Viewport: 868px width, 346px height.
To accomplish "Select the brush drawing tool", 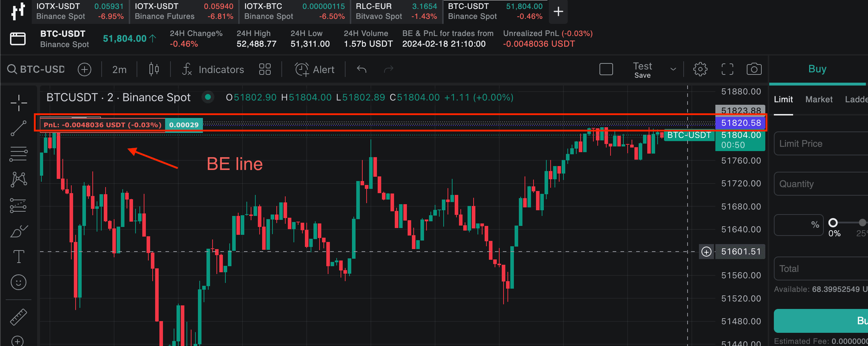I will (x=19, y=231).
